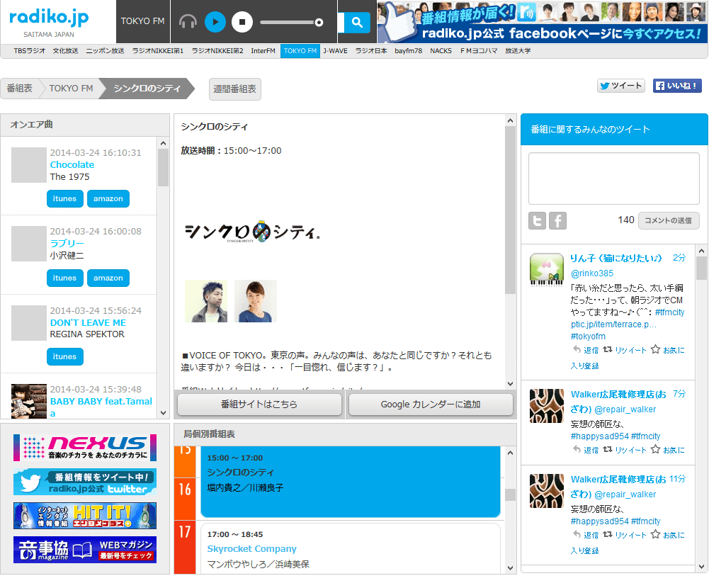This screenshot has width=709, height=588.
Task: Open 番組サイトはこちら button
Action: tap(259, 405)
